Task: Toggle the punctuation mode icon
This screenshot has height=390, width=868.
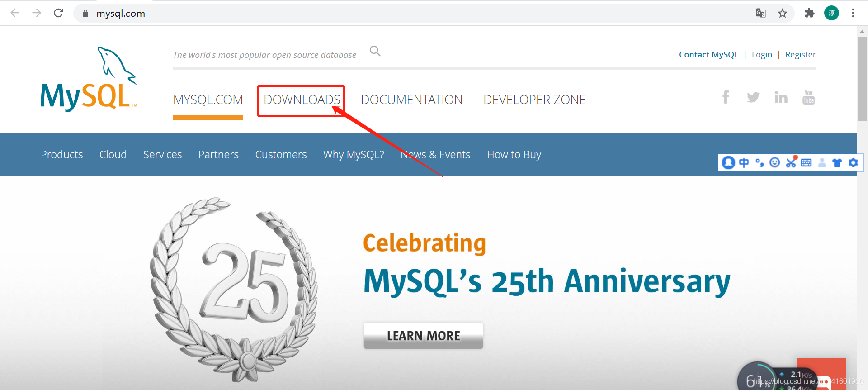Action: 759,163
